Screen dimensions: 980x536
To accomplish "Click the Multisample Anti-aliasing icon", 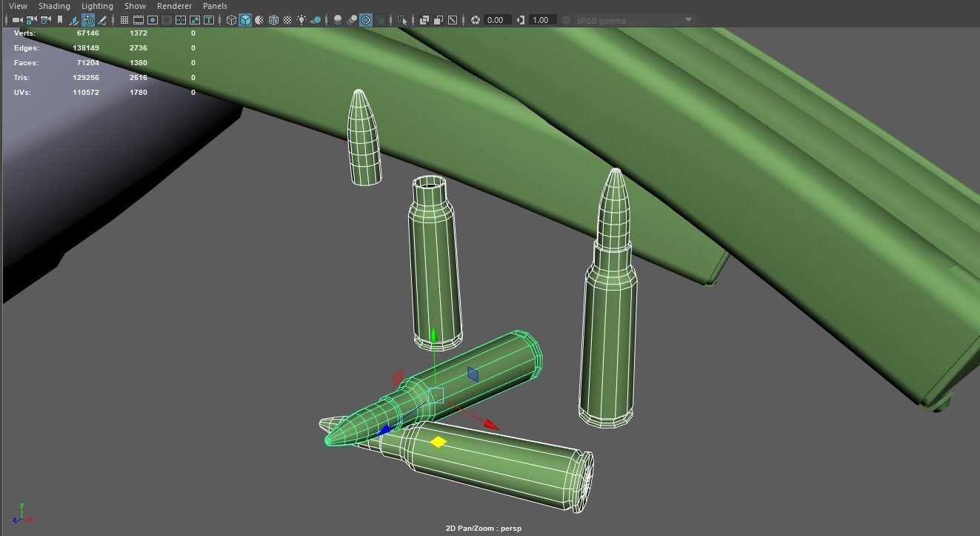I will [366, 20].
